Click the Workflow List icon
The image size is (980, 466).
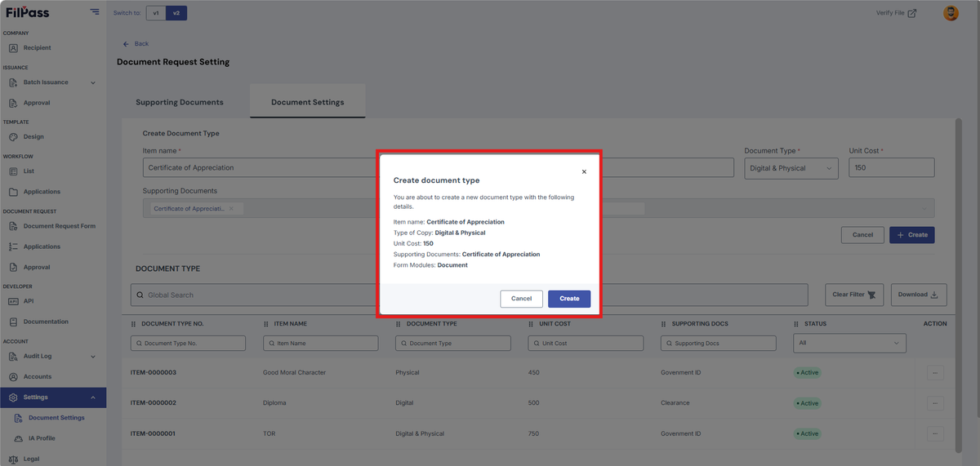pos(14,171)
